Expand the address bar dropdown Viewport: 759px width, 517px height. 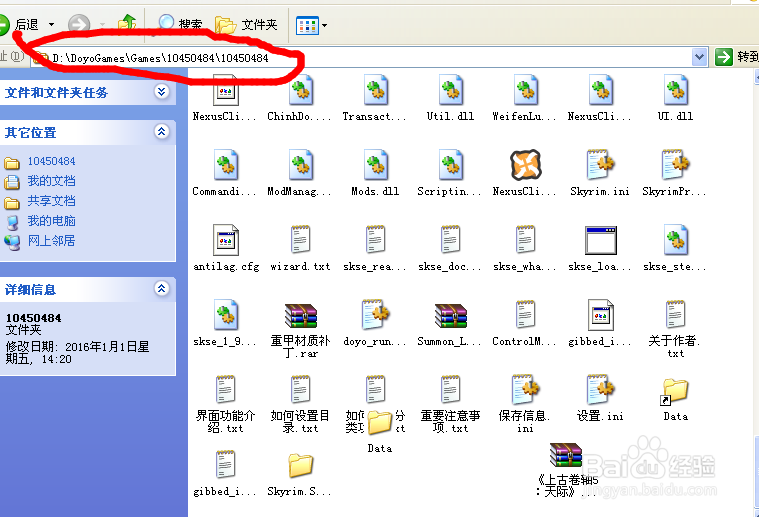699,57
